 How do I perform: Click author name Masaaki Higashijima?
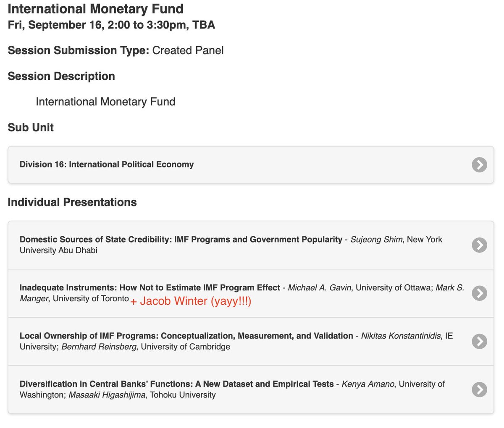tap(107, 395)
